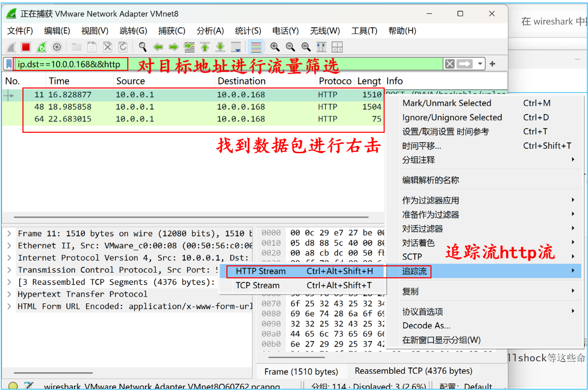Sort by the Source column header
Screen dimensions: 588x392
pyautogui.click(x=164, y=81)
